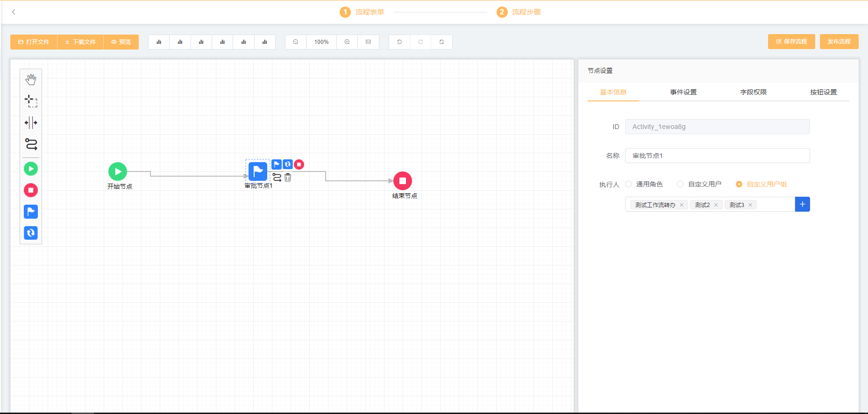Reset canvas to fit view
Screen dimensions: 868x414
tap(368, 42)
